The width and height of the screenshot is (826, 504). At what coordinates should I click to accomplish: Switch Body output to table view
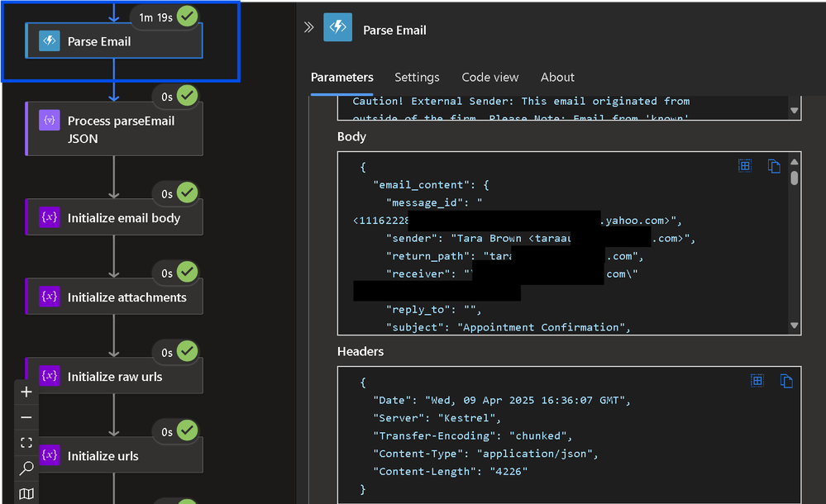[x=745, y=166]
